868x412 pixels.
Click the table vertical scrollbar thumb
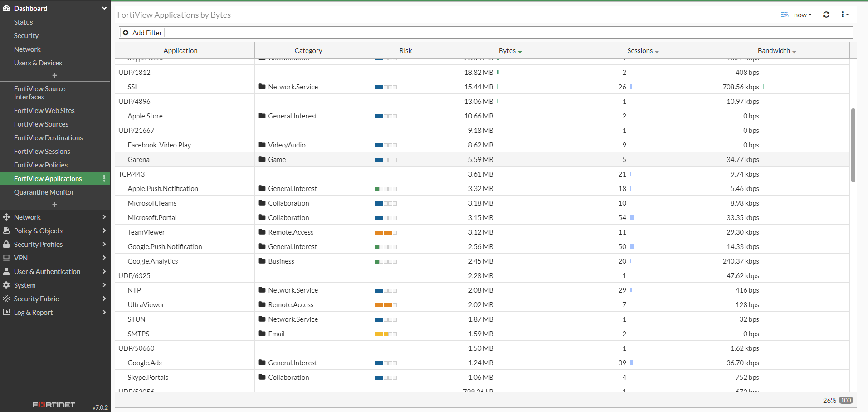click(x=853, y=145)
